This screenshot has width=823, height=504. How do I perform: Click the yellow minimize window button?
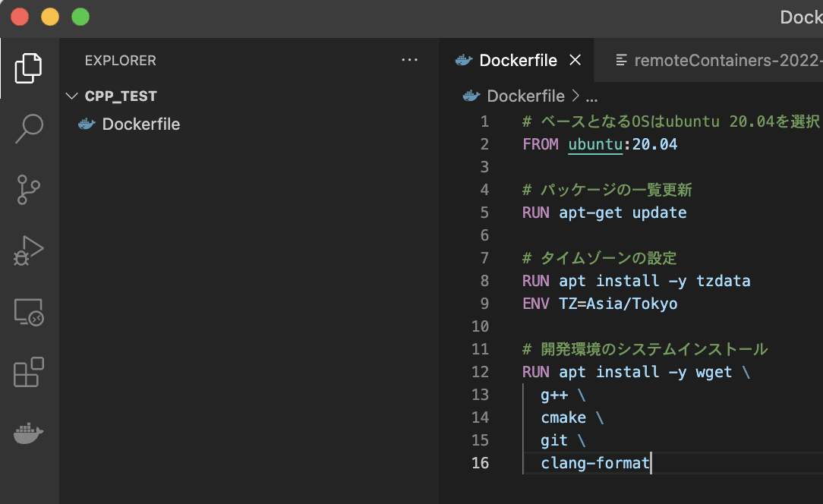click(x=50, y=17)
